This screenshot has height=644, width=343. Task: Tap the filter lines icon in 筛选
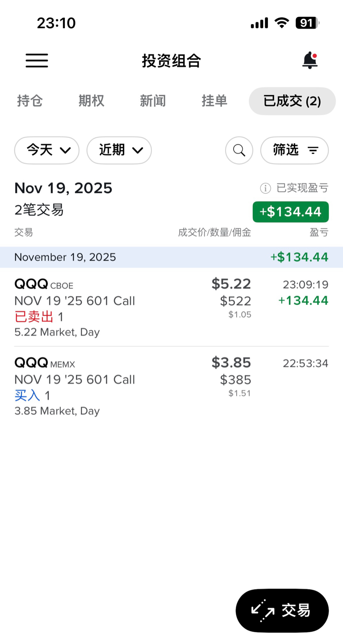[313, 150]
